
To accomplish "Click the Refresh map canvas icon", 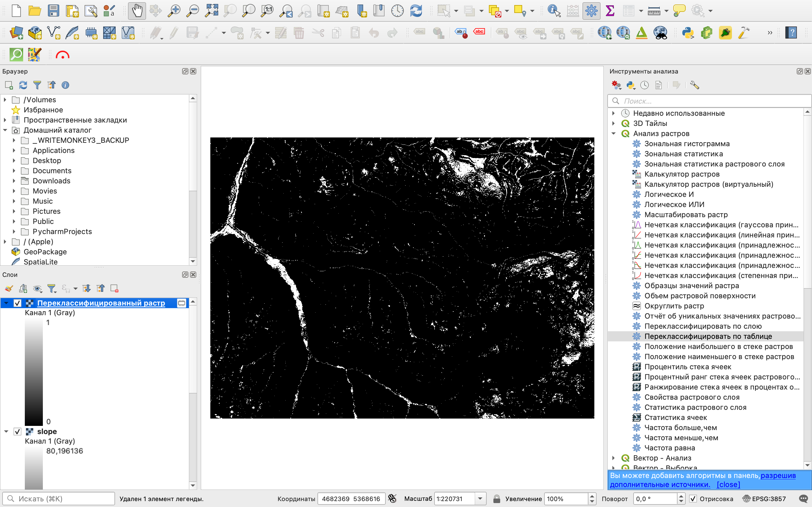I will [x=416, y=11].
